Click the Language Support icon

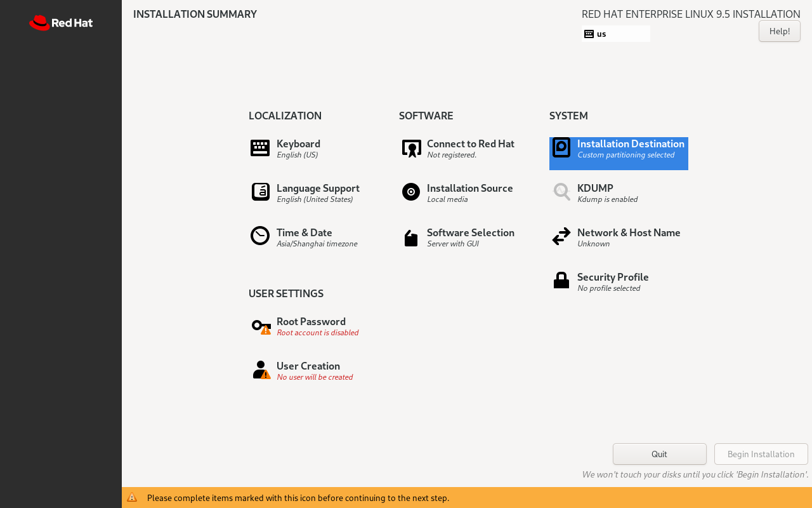pos(260,192)
